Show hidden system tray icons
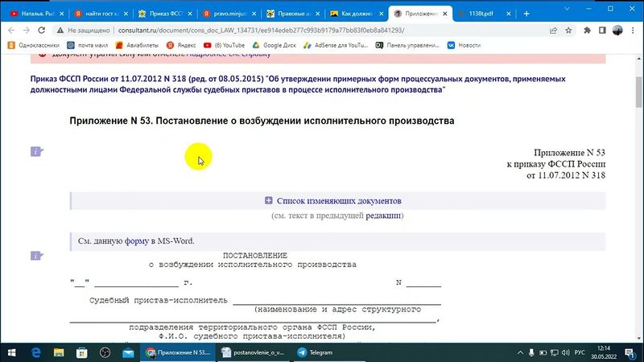This screenshot has height=362, width=644. click(520, 352)
